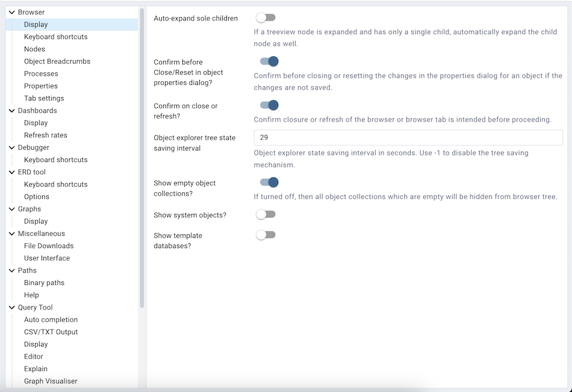The width and height of the screenshot is (572, 392).
Task: Collapse the Graphs section
Action: (11, 208)
